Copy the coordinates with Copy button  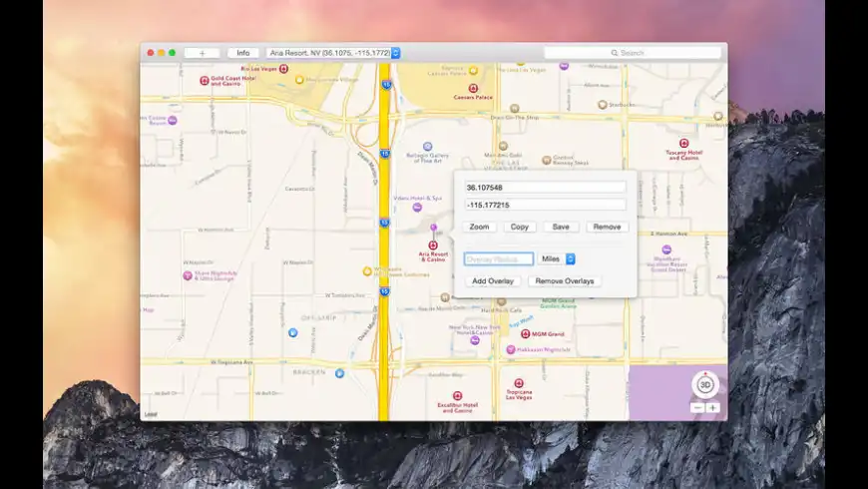click(x=519, y=228)
